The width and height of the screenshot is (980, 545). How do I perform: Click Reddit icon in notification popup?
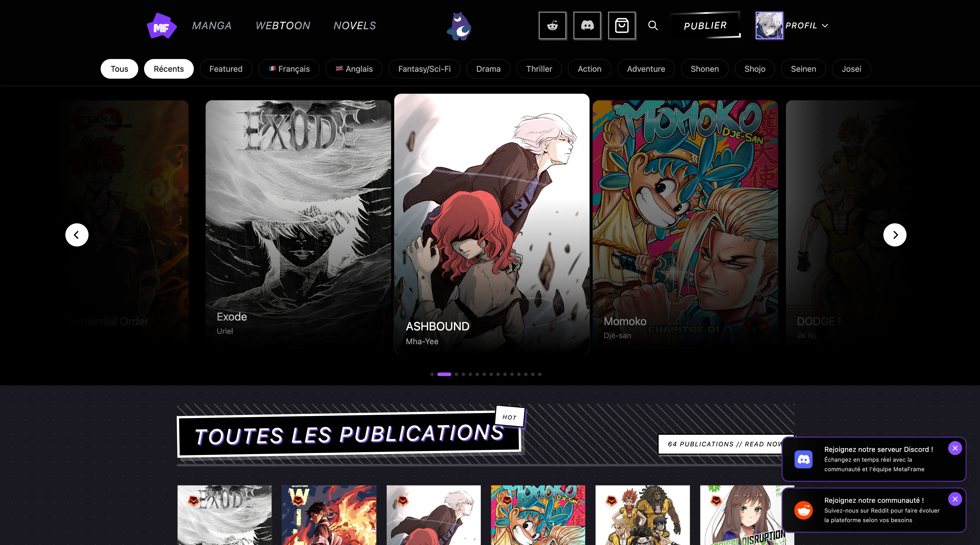point(804,510)
